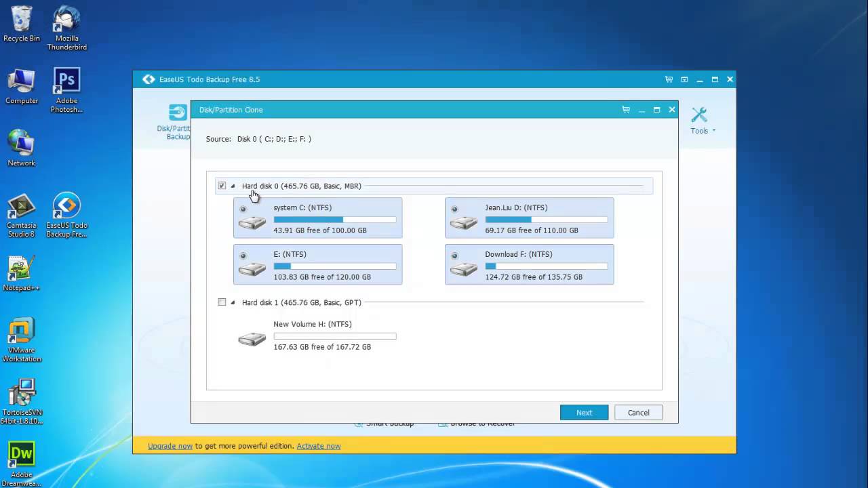Collapse Hard disk 1 partition list
Image resolution: width=868 pixels, height=488 pixels.
(x=233, y=302)
